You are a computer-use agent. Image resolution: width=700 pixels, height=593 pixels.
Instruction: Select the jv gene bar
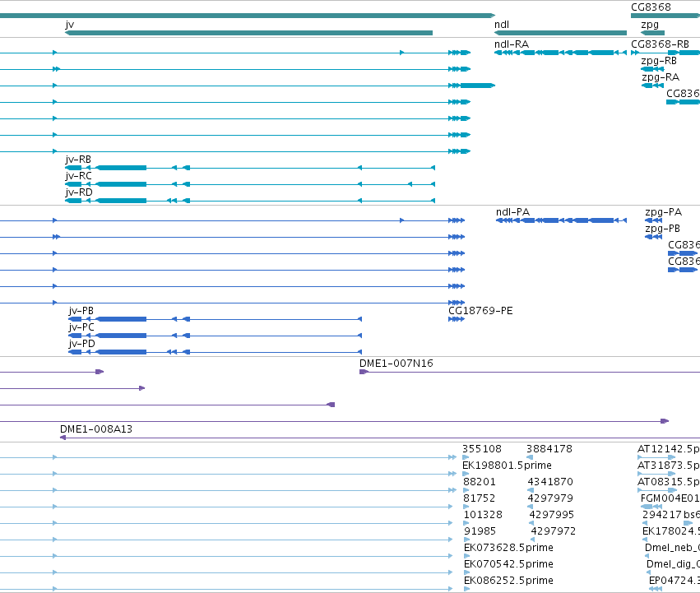pos(248,33)
